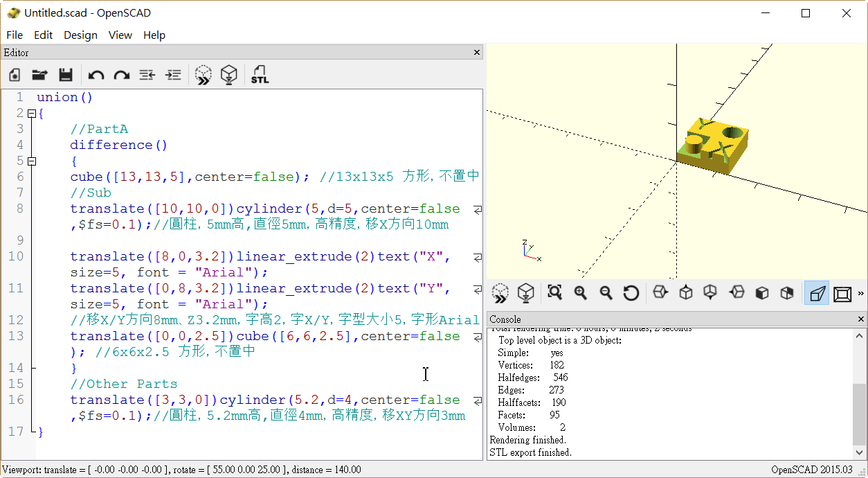Click the 'Simple: yes' console line
This screenshot has width=868, height=478.
tap(531, 353)
